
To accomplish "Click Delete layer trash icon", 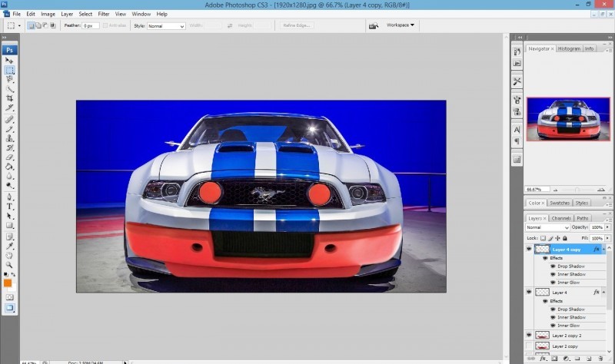I will coord(600,359).
